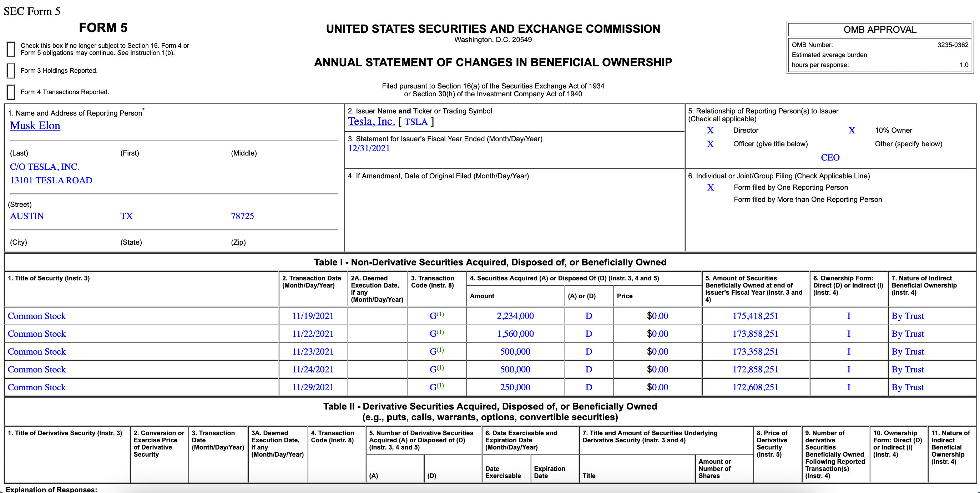Select the TSLA ticker symbol text

(x=416, y=122)
